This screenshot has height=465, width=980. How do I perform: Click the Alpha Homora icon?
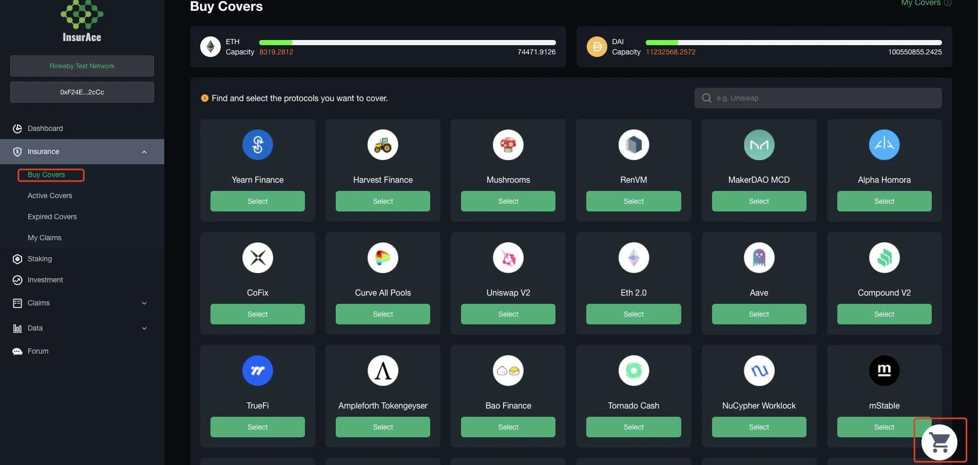(x=884, y=145)
